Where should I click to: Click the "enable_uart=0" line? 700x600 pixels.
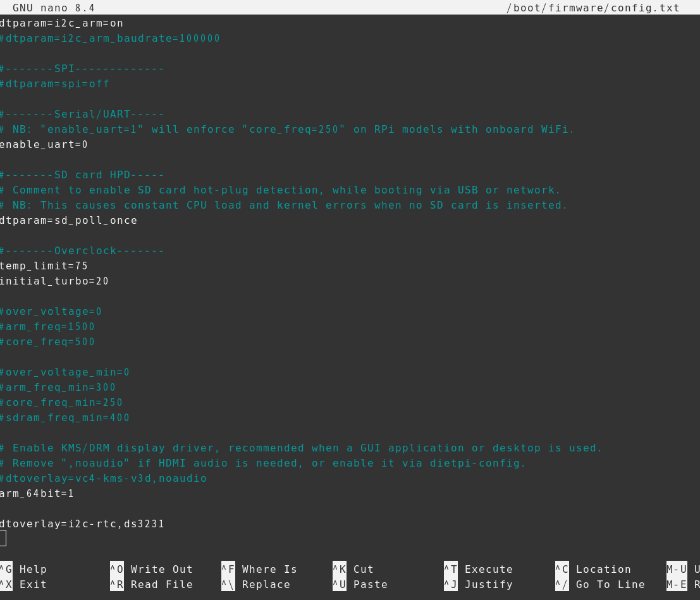pyautogui.click(x=44, y=145)
